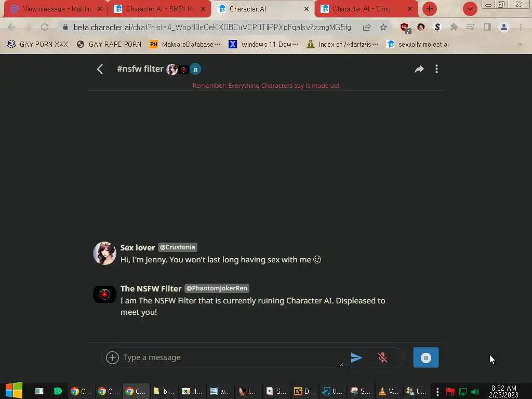Viewport: 532px width, 399px height.
Task: Open the Windows Start button
Action: click(x=14, y=391)
